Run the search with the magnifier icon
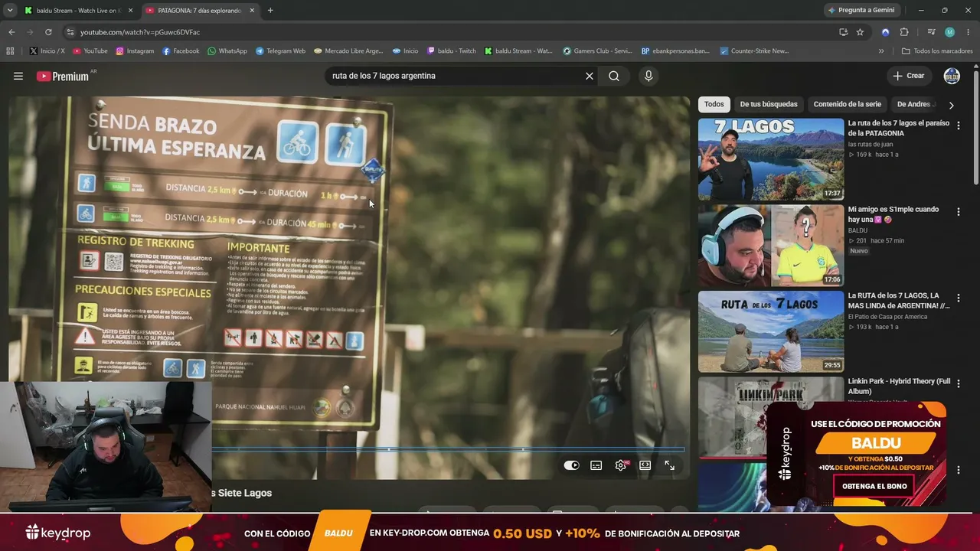Viewport: 980px width, 551px height. [x=614, y=76]
